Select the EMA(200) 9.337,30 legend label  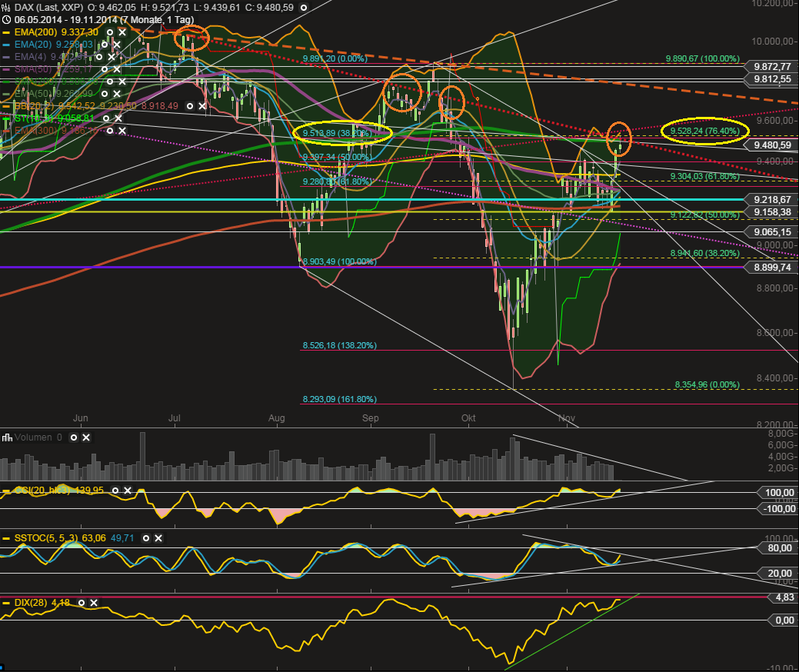[56, 32]
